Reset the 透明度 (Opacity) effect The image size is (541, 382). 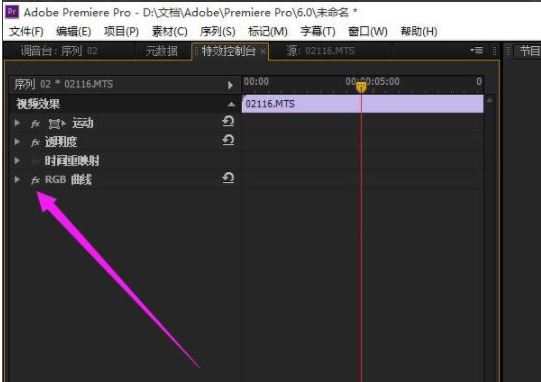tap(228, 140)
